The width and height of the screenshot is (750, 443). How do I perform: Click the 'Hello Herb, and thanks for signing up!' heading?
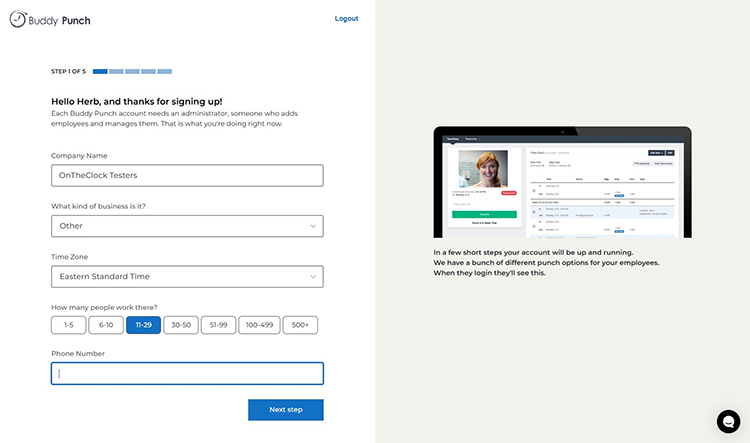(x=137, y=101)
